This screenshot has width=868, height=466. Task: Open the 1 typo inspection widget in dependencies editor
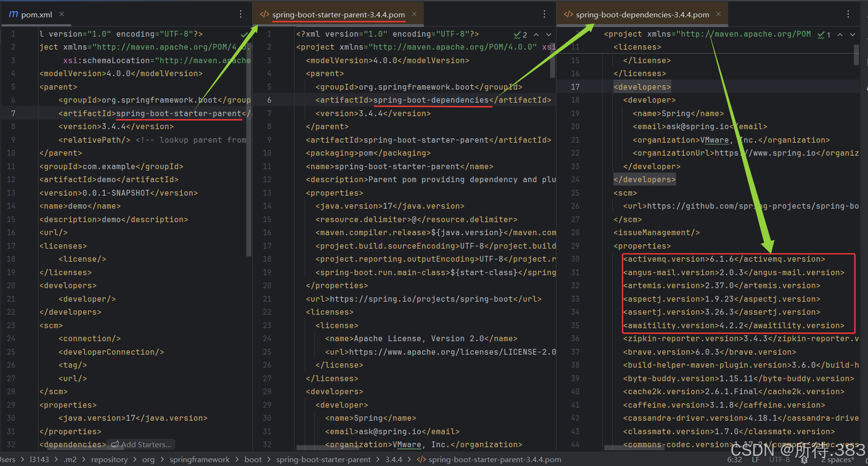pos(824,35)
